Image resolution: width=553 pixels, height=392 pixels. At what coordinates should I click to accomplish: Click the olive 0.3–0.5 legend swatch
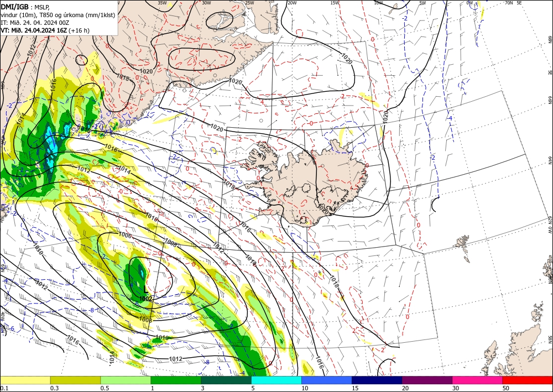(x=75, y=380)
